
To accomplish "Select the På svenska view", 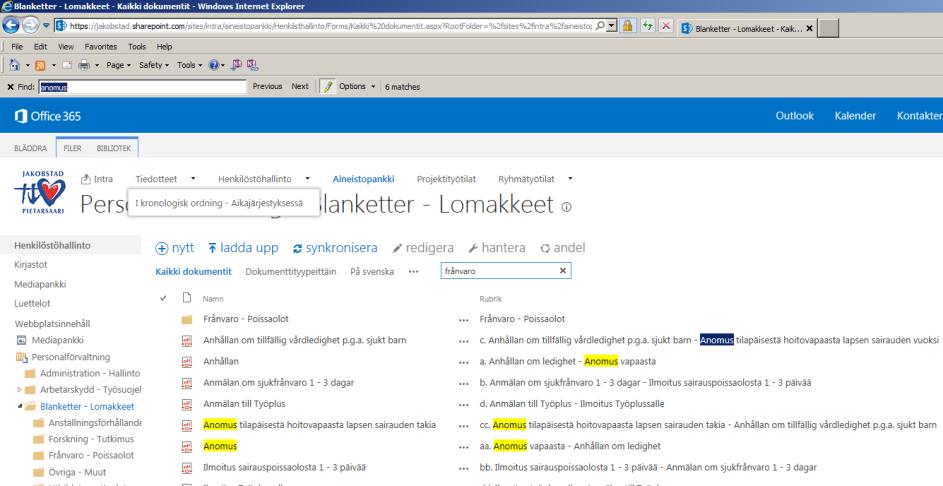I will coord(372,271).
